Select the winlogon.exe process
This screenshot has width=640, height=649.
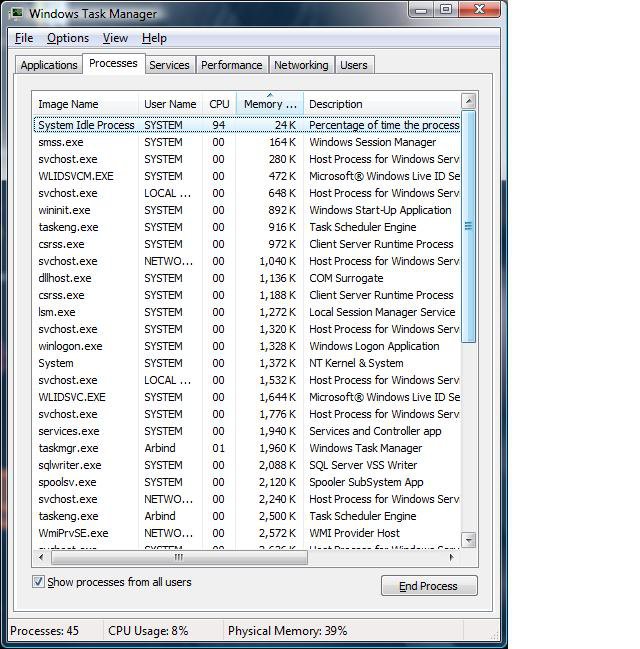coord(247,346)
